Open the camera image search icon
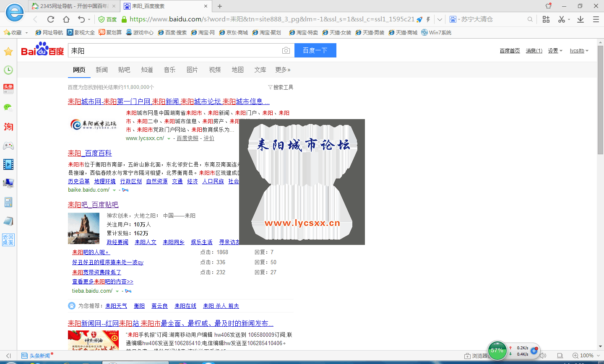 point(286,51)
